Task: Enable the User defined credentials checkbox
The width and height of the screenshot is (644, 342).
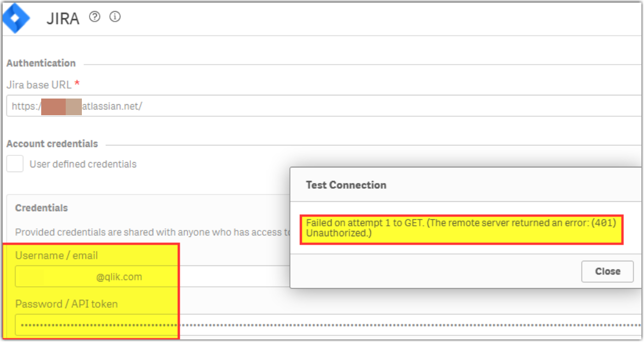Action: 15,163
